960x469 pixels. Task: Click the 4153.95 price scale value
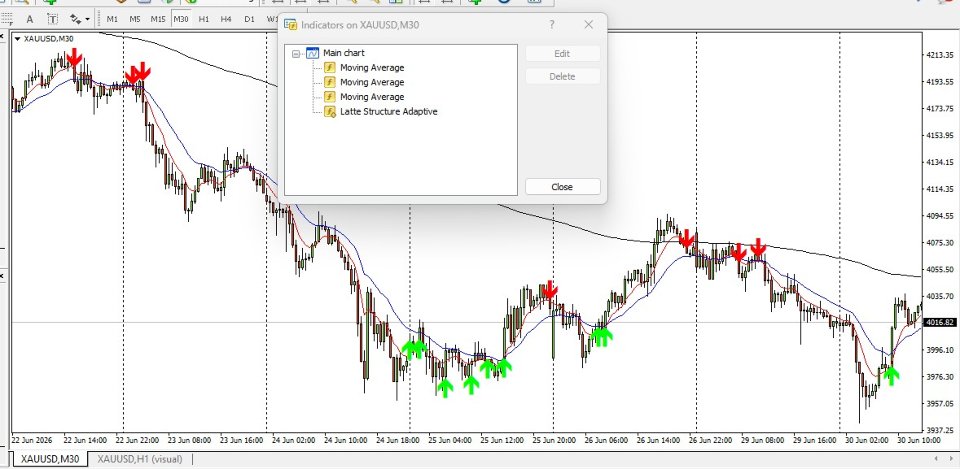(940, 135)
